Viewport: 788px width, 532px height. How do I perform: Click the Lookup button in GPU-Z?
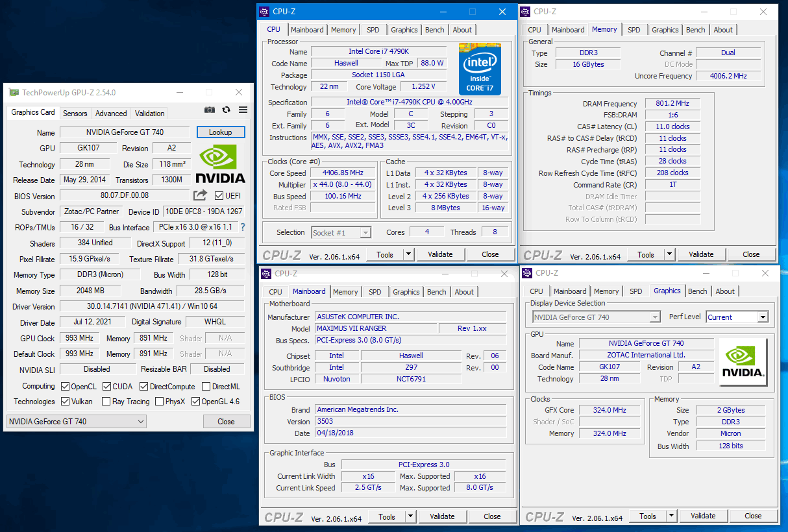click(221, 132)
